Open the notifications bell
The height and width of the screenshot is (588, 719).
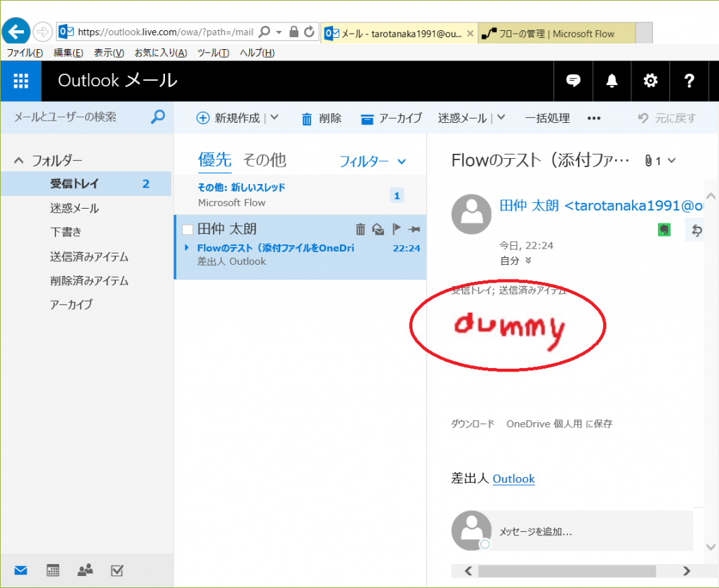[612, 81]
